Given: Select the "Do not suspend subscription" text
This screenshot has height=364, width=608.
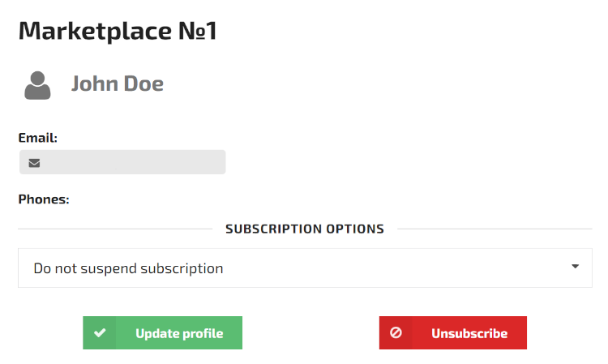Looking at the screenshot, I should click(128, 268).
